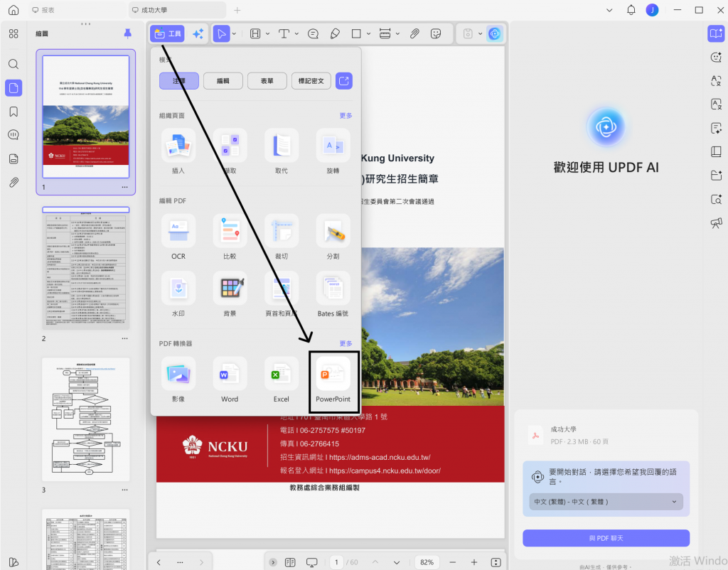
Task: Convert PDF to Word
Action: [230, 380]
